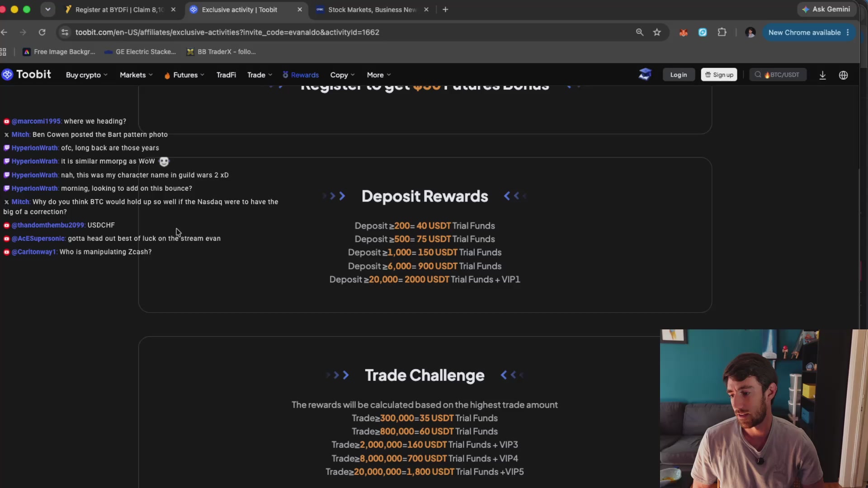This screenshot has height=488, width=868.
Task: Reload the page with refresh icon
Action: click(x=42, y=32)
